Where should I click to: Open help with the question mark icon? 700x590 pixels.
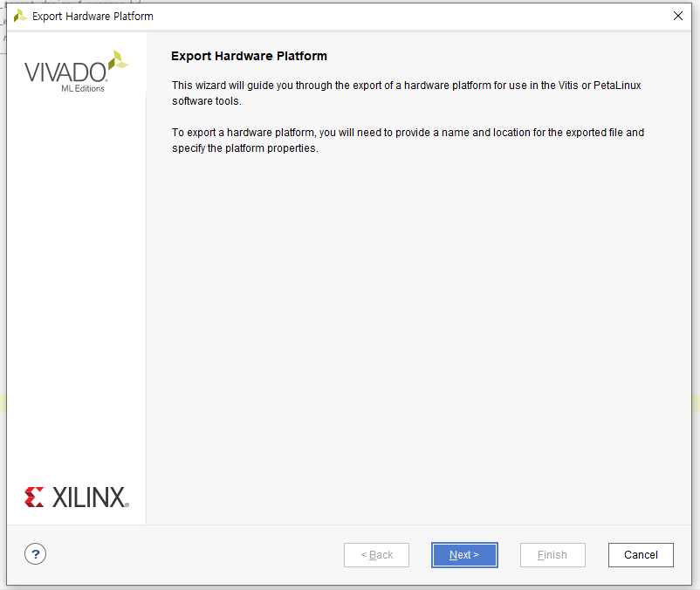pyautogui.click(x=35, y=554)
